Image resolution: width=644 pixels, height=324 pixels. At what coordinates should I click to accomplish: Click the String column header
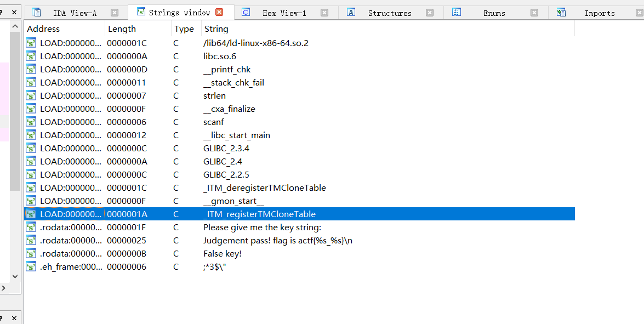[216, 29]
